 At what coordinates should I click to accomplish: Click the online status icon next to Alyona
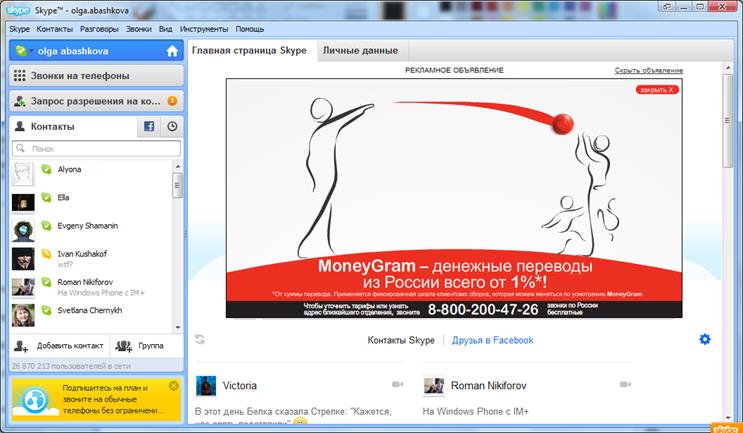46,169
